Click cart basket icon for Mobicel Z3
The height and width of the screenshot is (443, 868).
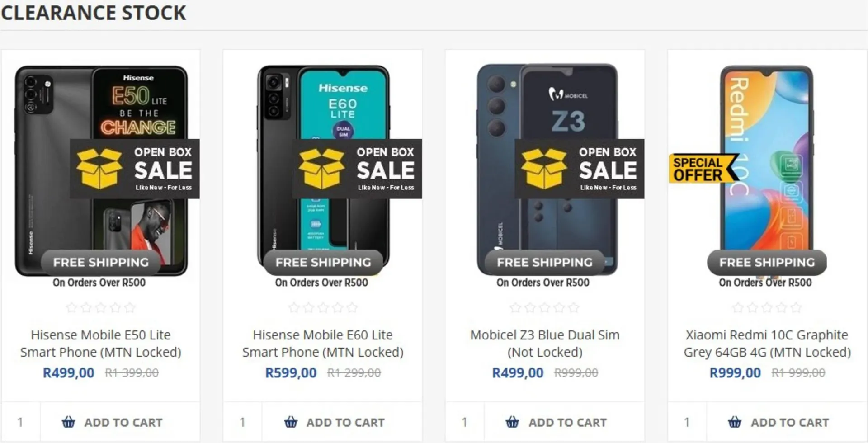click(512, 422)
